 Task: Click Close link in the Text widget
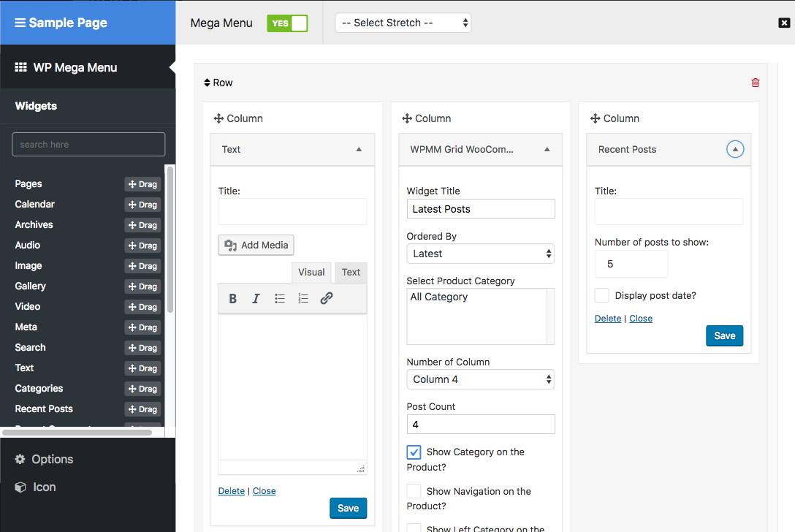pos(265,491)
